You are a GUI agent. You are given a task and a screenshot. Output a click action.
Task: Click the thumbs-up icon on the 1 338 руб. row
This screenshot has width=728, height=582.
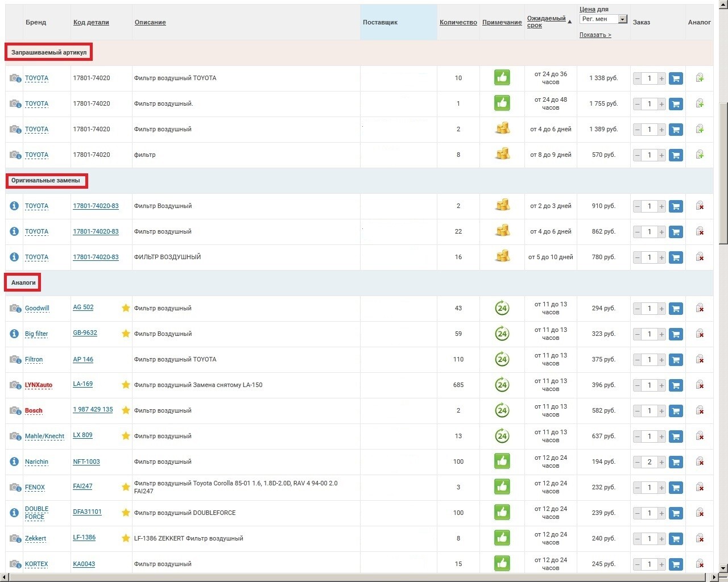pyautogui.click(x=502, y=77)
